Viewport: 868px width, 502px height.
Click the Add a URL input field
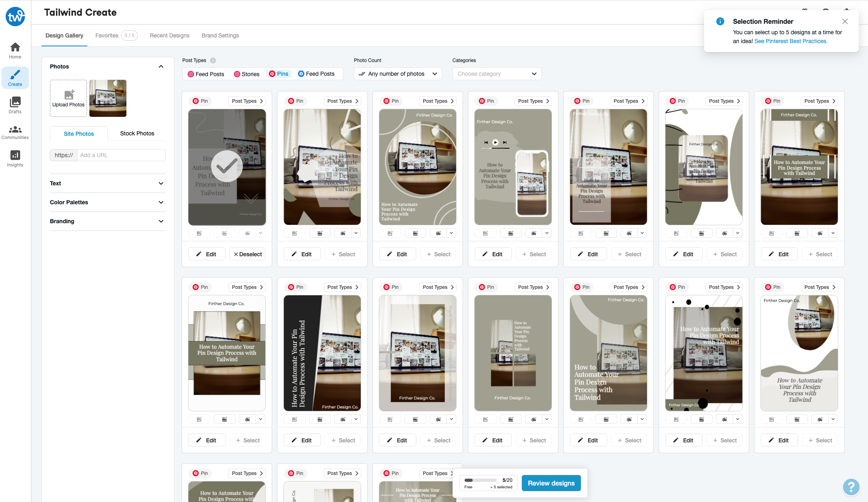tap(121, 155)
